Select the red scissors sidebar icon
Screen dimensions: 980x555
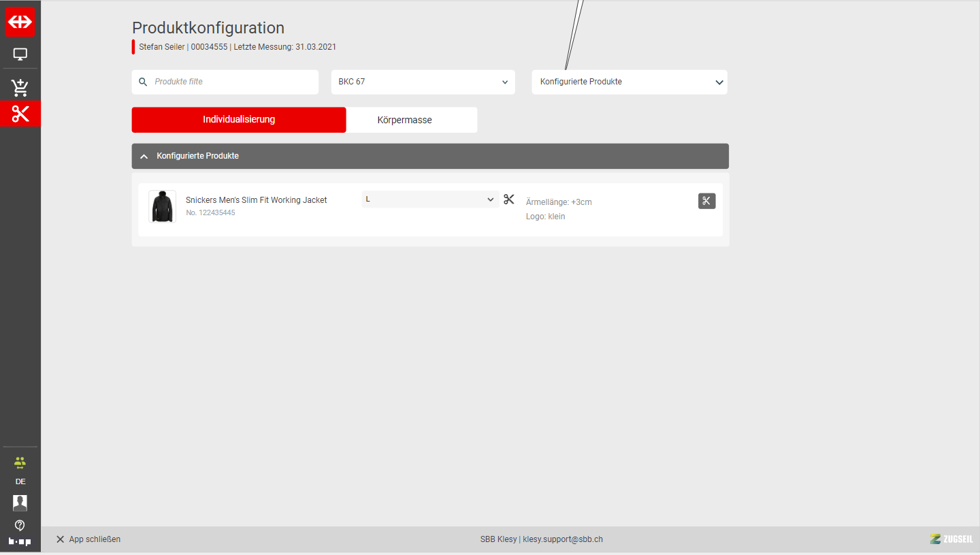point(20,114)
